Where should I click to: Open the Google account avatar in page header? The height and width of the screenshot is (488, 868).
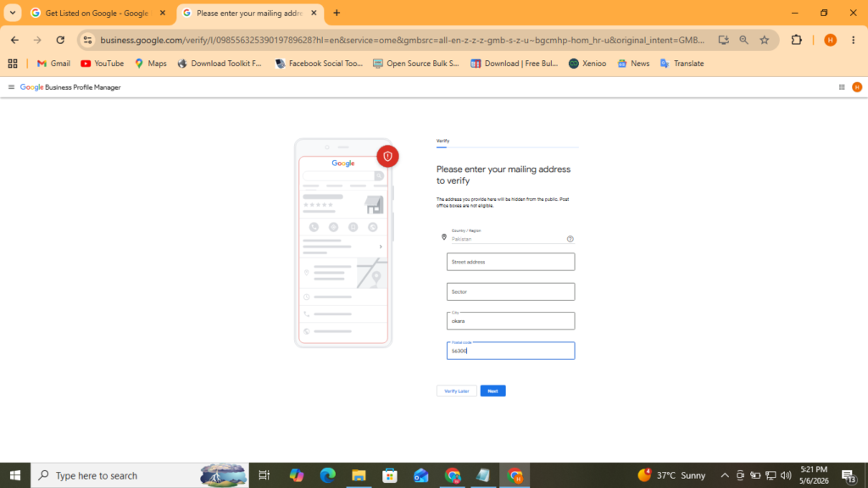pyautogui.click(x=857, y=87)
